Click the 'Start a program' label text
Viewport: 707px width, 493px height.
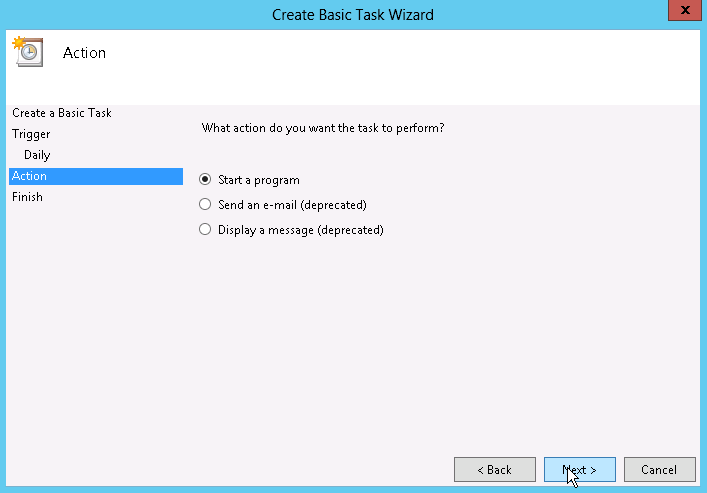[x=258, y=180]
